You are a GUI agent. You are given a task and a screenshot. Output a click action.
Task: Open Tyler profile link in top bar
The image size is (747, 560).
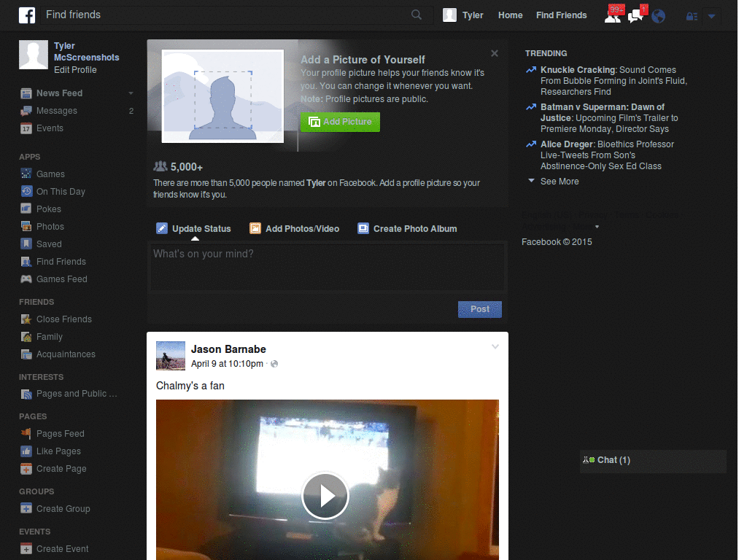[473, 15]
